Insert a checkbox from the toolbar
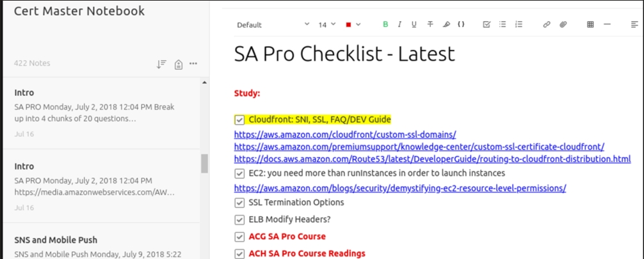Screen dimensions: 644x259 click(487, 25)
